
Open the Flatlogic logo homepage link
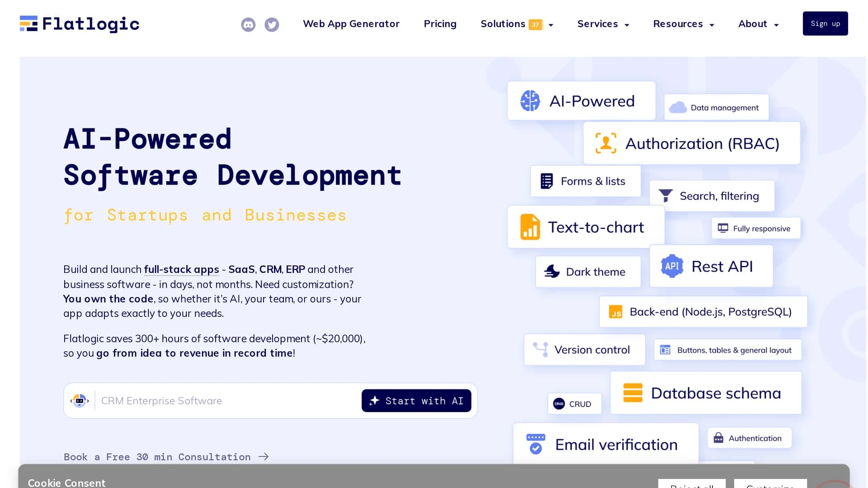coord(80,23)
